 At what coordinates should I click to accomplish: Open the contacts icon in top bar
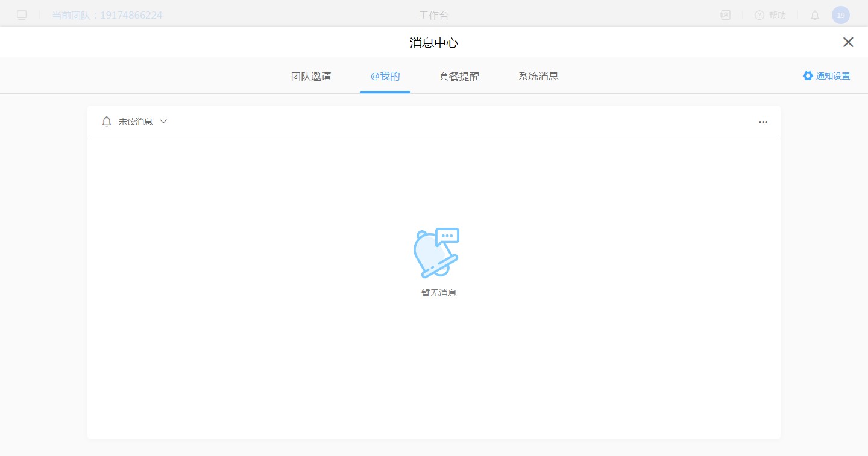click(x=725, y=15)
